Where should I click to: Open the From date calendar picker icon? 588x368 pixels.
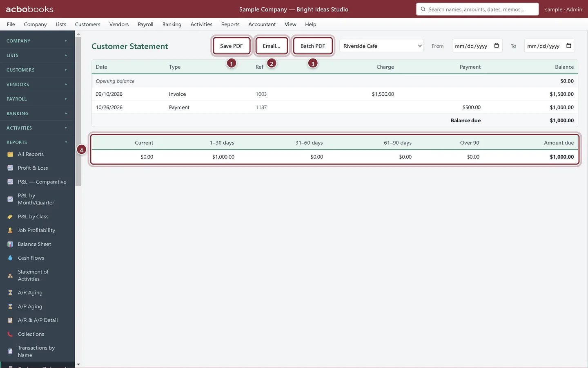497,46
